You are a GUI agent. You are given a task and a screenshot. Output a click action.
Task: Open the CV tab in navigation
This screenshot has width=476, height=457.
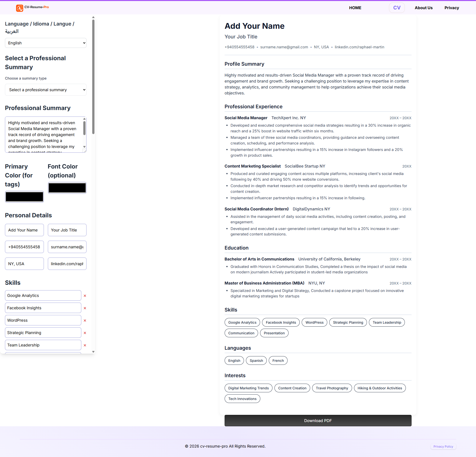[397, 8]
